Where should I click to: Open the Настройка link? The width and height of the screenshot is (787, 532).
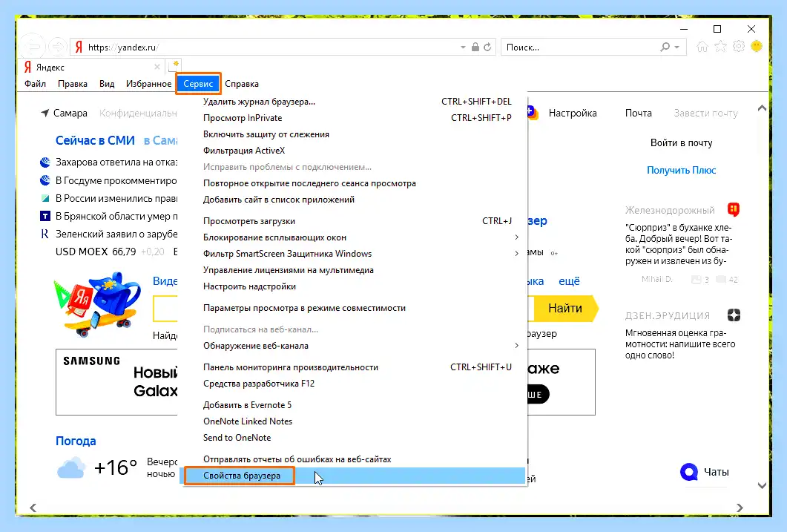(x=573, y=113)
